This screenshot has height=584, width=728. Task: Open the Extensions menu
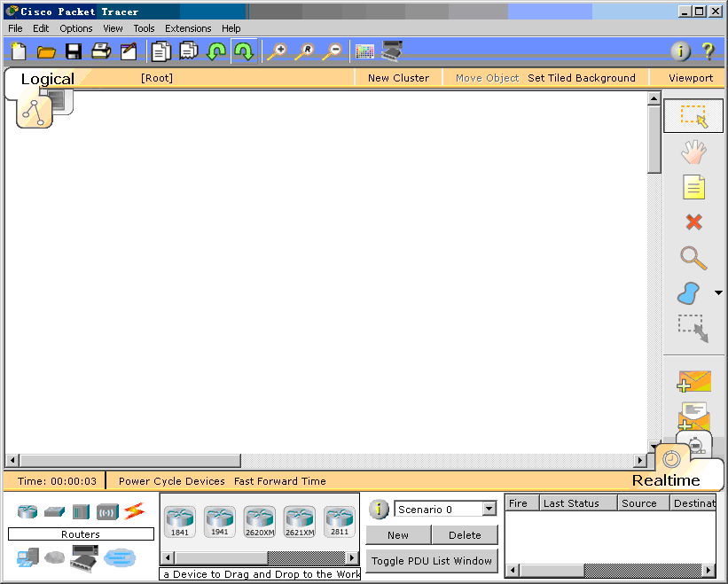pos(188,28)
